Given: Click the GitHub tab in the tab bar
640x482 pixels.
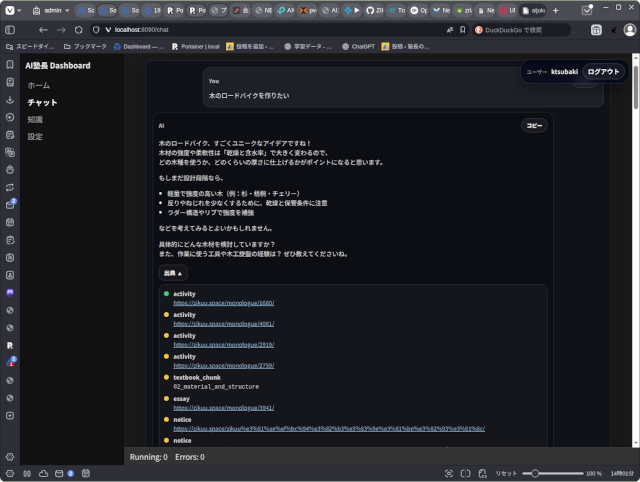Looking at the screenshot, I should tap(368, 10).
